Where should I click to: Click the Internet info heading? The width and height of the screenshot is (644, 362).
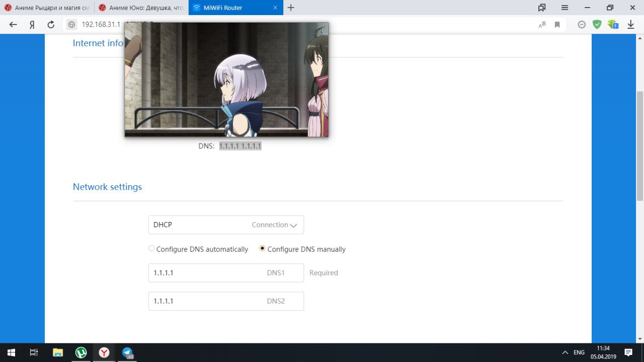coord(98,43)
